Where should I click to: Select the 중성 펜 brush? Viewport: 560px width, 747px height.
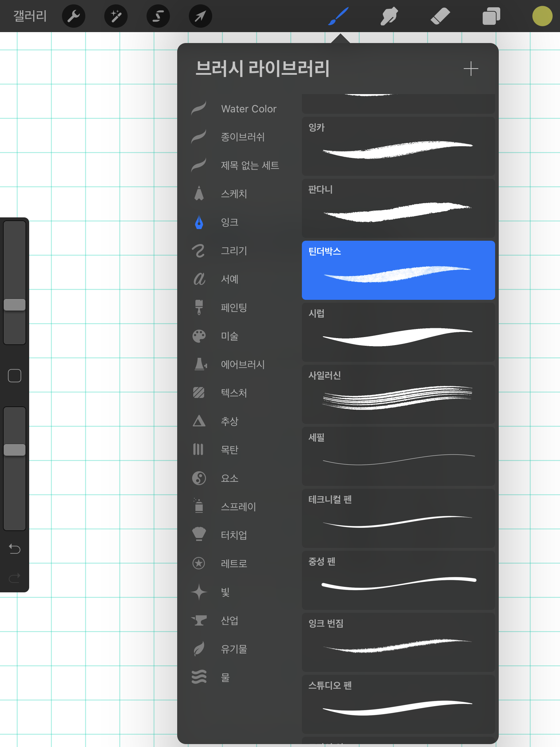click(x=398, y=580)
